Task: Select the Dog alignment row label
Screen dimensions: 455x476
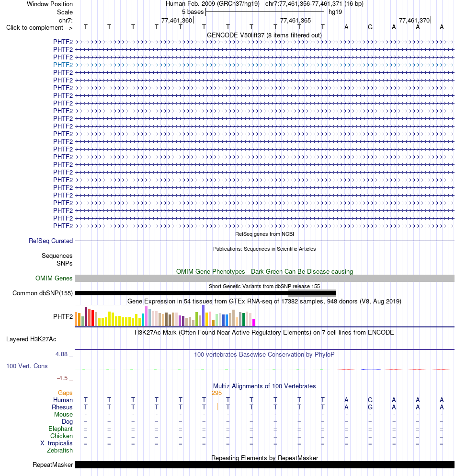Action: point(68,422)
